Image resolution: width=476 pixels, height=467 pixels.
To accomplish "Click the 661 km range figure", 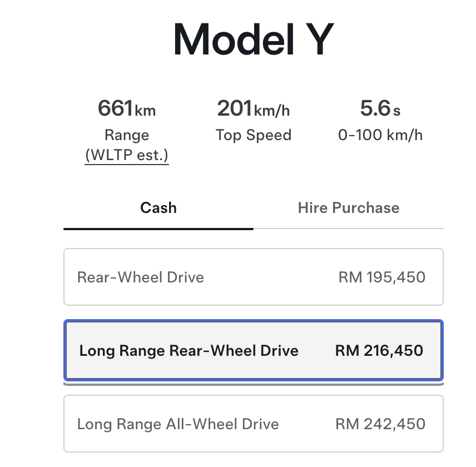I will coord(127,108).
